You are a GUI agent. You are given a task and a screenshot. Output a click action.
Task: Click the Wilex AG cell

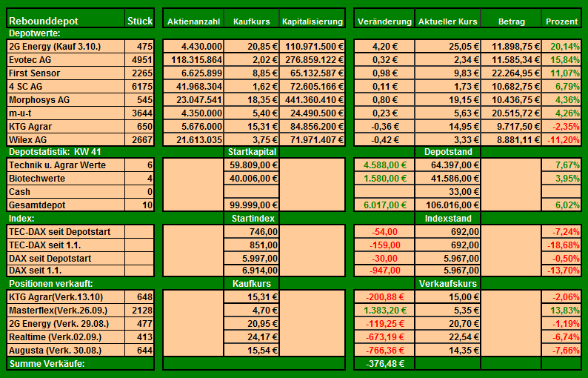66,139
